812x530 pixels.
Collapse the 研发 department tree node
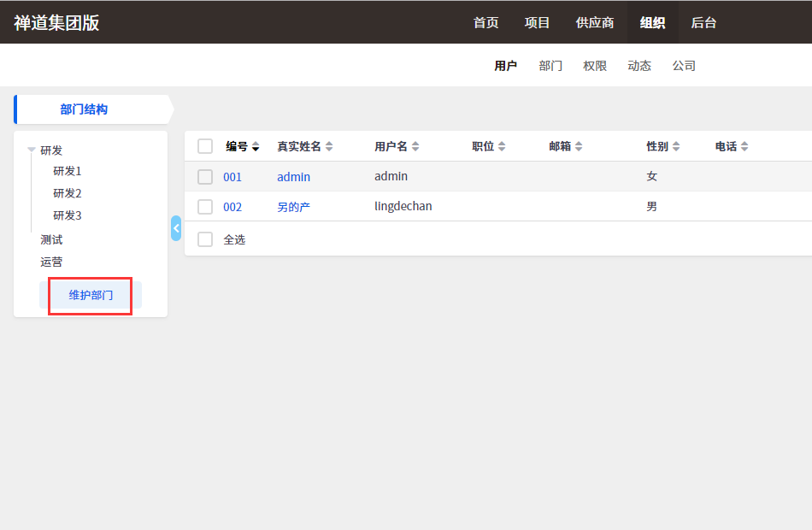[32, 150]
